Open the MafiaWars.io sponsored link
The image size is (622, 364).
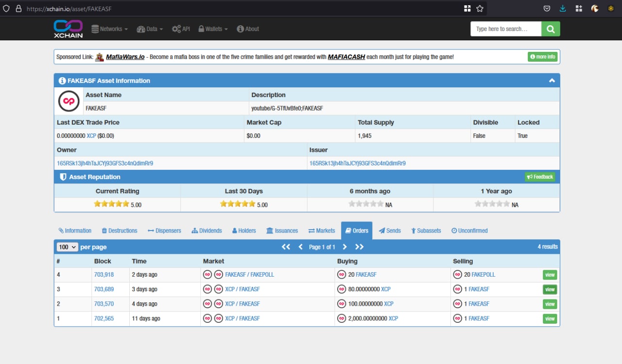(125, 57)
